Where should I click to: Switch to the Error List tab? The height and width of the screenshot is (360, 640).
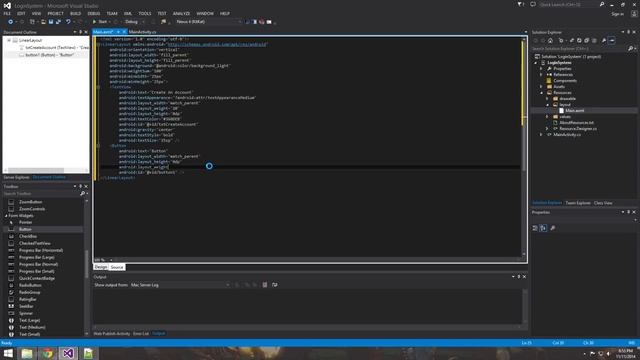coord(141,333)
